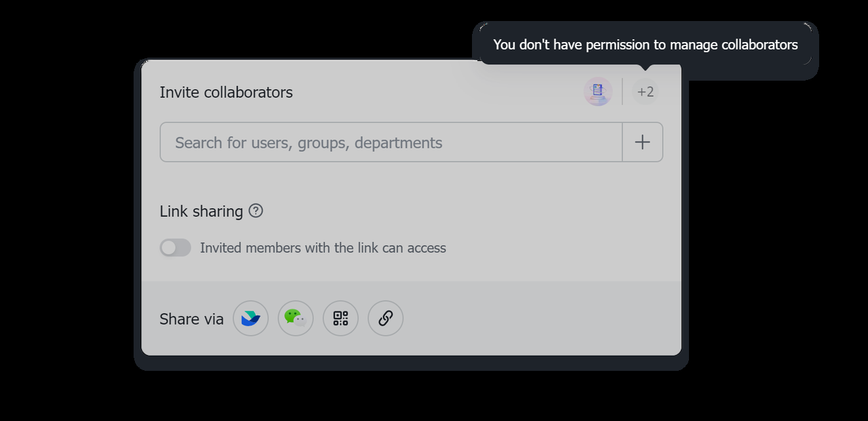Click the divider between avatar and +2

(622, 92)
